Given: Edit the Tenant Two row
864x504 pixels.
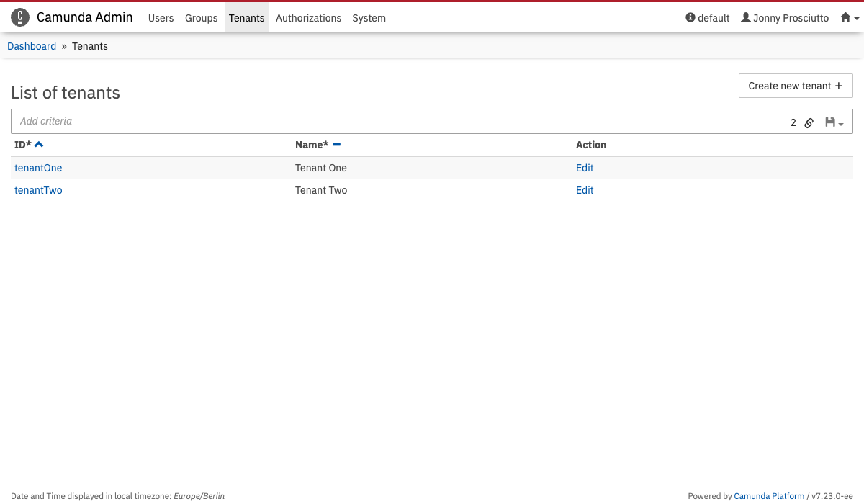Looking at the screenshot, I should (x=585, y=190).
